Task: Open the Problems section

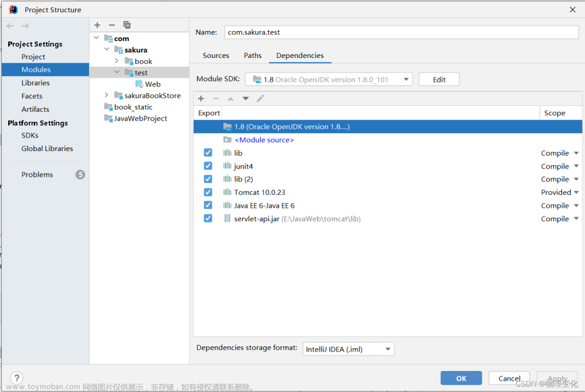Action: click(x=37, y=174)
